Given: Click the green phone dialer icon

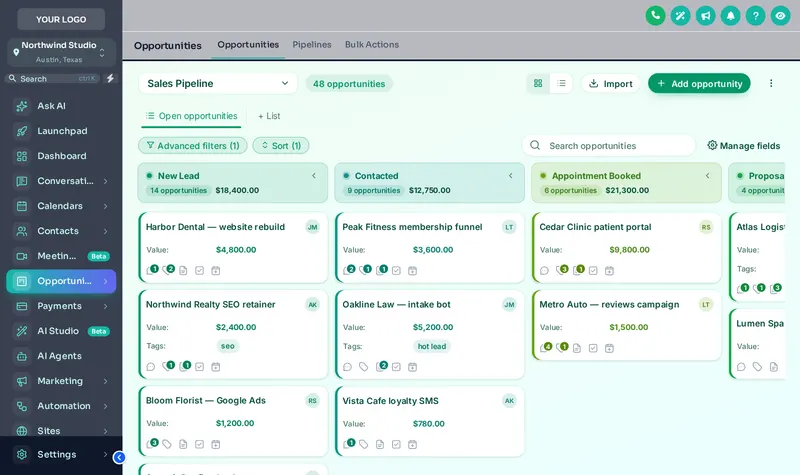Looking at the screenshot, I should coord(655,16).
